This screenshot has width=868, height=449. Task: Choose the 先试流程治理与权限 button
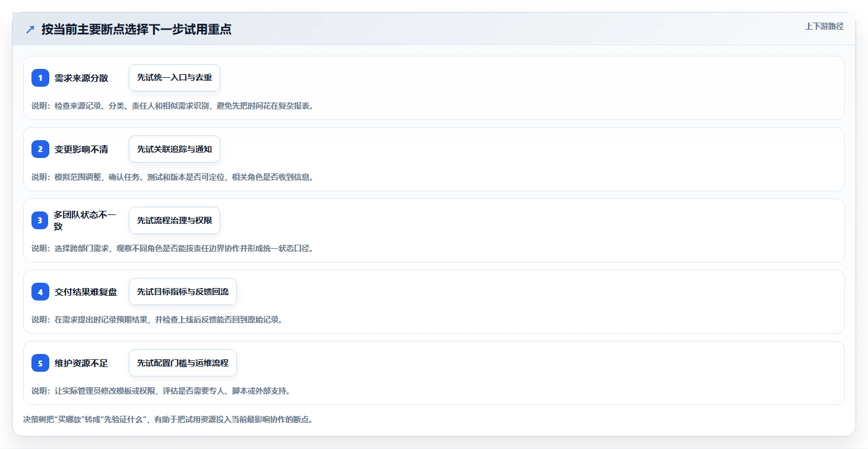point(175,220)
